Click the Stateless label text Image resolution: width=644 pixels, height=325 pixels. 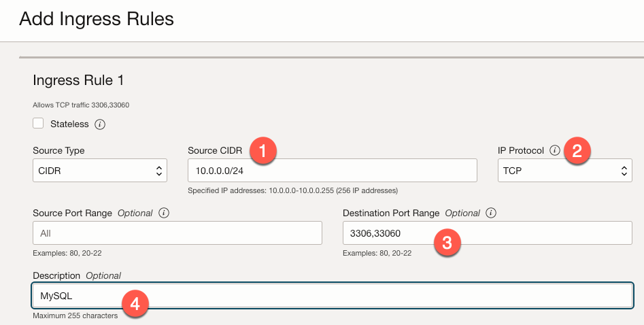[69, 124]
